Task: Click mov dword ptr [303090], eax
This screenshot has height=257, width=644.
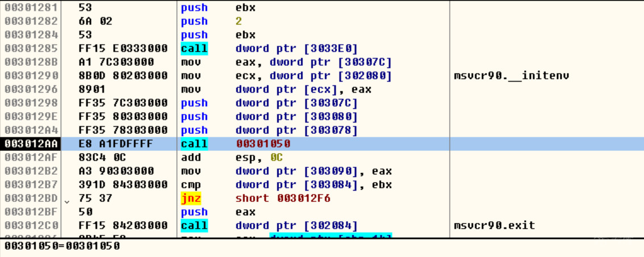Action: coord(286,171)
